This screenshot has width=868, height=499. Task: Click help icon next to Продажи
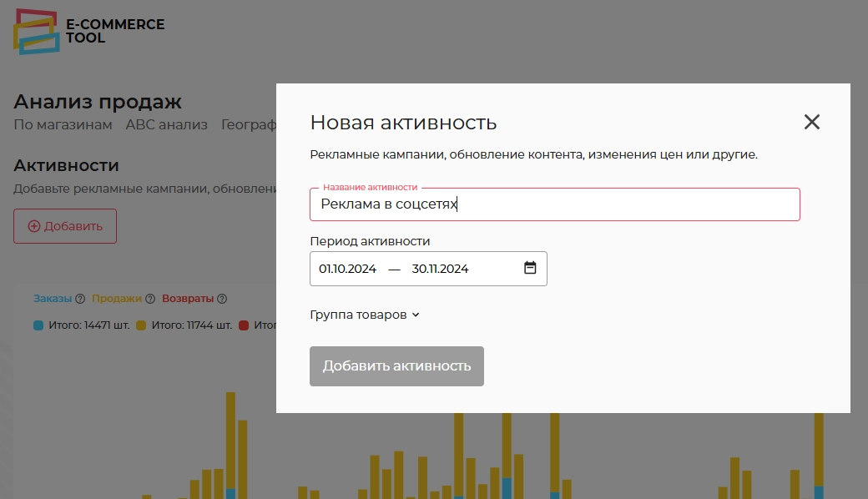(150, 299)
